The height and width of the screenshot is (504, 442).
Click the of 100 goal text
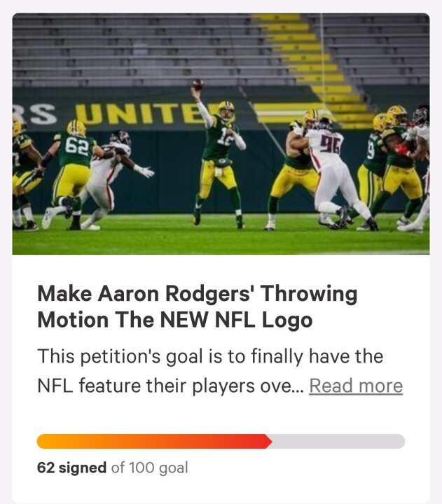[x=150, y=468]
